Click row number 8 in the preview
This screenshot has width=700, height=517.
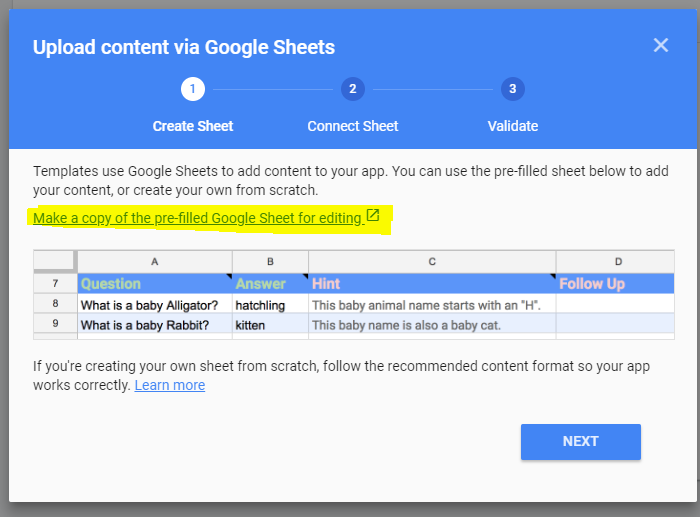coord(55,304)
